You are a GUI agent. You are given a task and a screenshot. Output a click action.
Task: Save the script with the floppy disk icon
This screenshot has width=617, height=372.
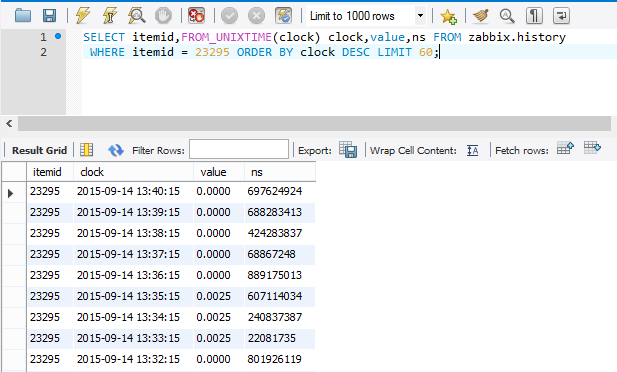[49, 16]
